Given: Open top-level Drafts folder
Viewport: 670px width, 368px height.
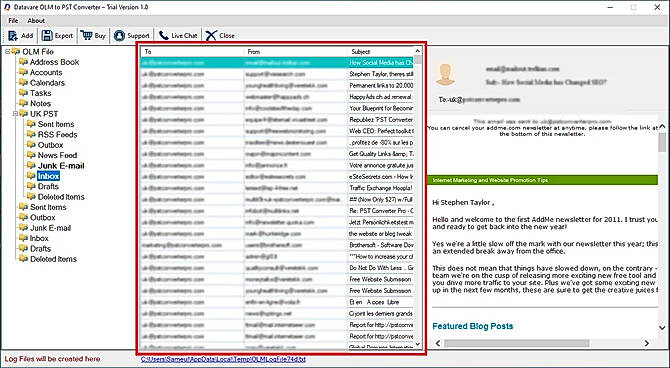Looking at the screenshot, I should [x=40, y=249].
